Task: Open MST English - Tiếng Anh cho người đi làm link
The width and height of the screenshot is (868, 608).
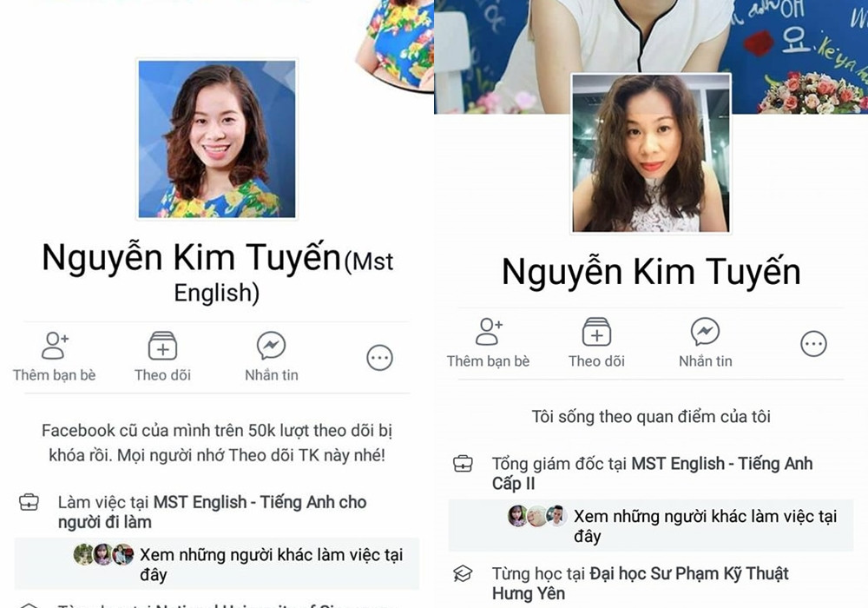Action: [x=212, y=512]
